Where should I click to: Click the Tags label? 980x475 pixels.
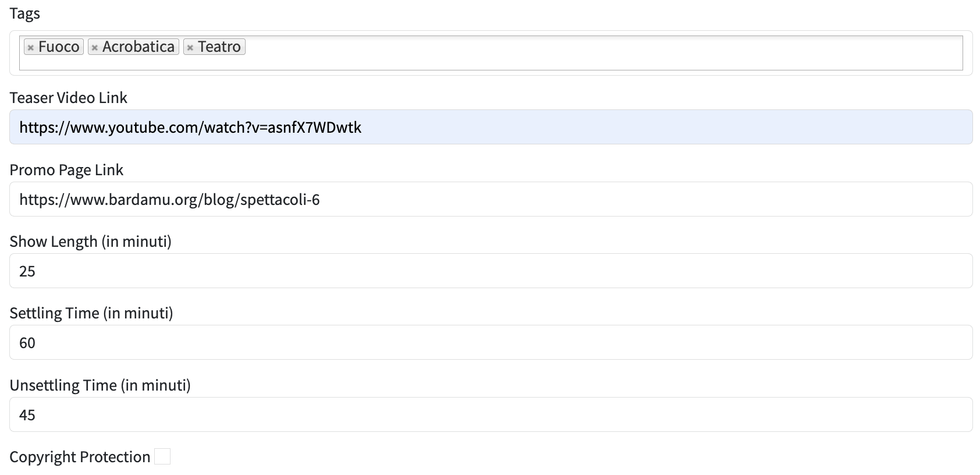click(x=25, y=13)
